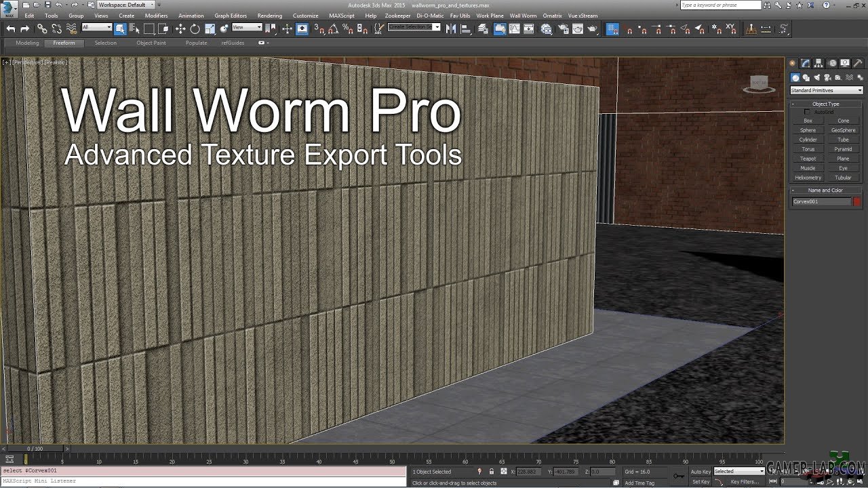
Task: Click the Undo arrow icon
Action: [x=10, y=28]
